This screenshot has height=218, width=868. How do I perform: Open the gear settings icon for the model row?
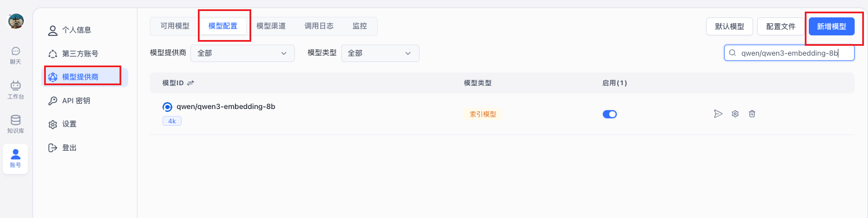(735, 114)
